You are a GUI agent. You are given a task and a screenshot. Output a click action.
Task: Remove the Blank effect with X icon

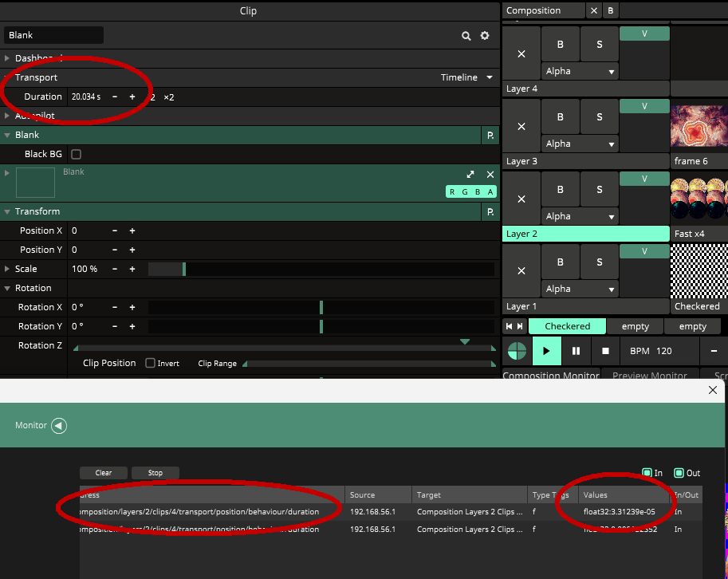(x=490, y=175)
